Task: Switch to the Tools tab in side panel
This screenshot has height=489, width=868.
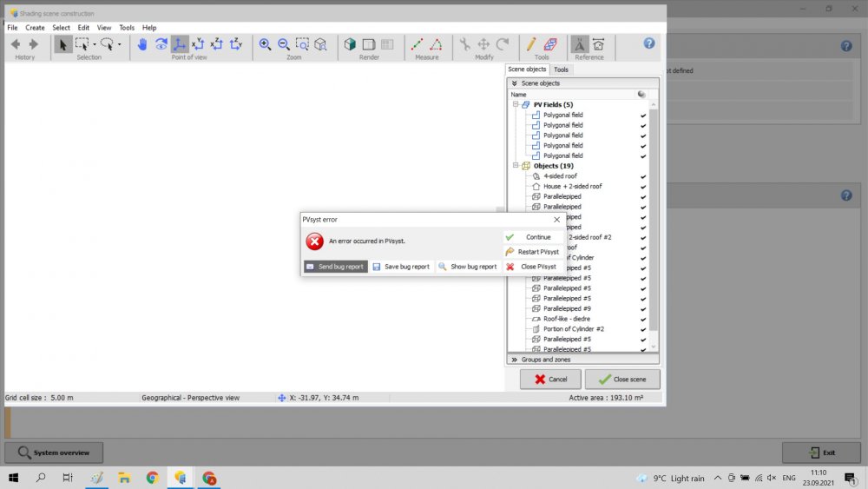Action: (562, 69)
